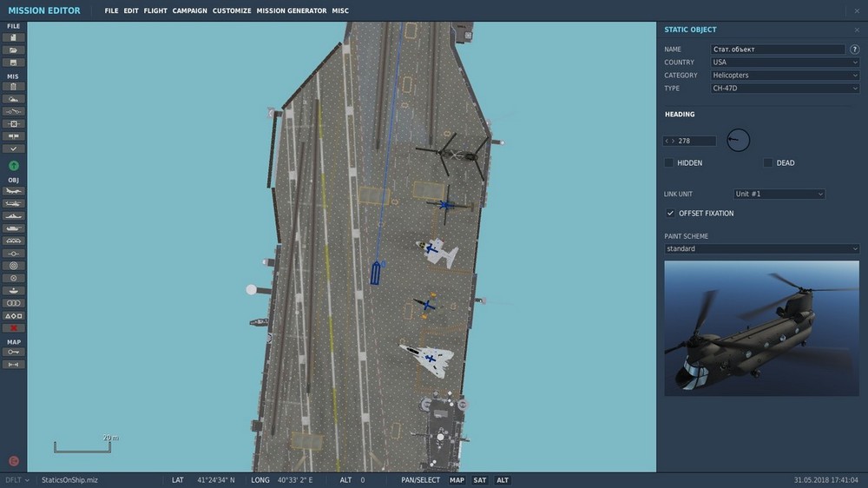Open the MISSION GENERATOR menu
Image resolution: width=868 pixels, height=488 pixels.
(291, 10)
